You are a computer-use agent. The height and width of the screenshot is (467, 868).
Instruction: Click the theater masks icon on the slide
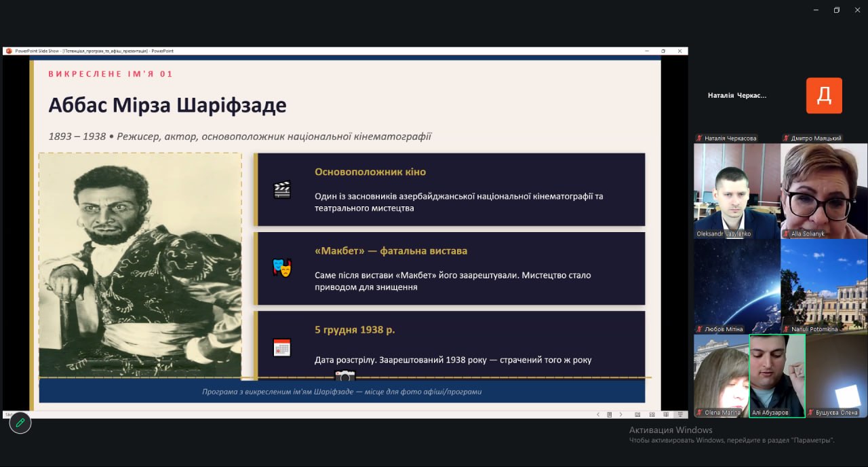[282, 267]
